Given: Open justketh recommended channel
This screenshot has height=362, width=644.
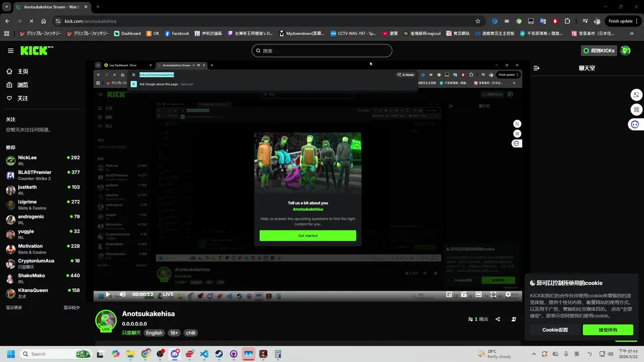Looking at the screenshot, I should pyautogui.click(x=43, y=190).
